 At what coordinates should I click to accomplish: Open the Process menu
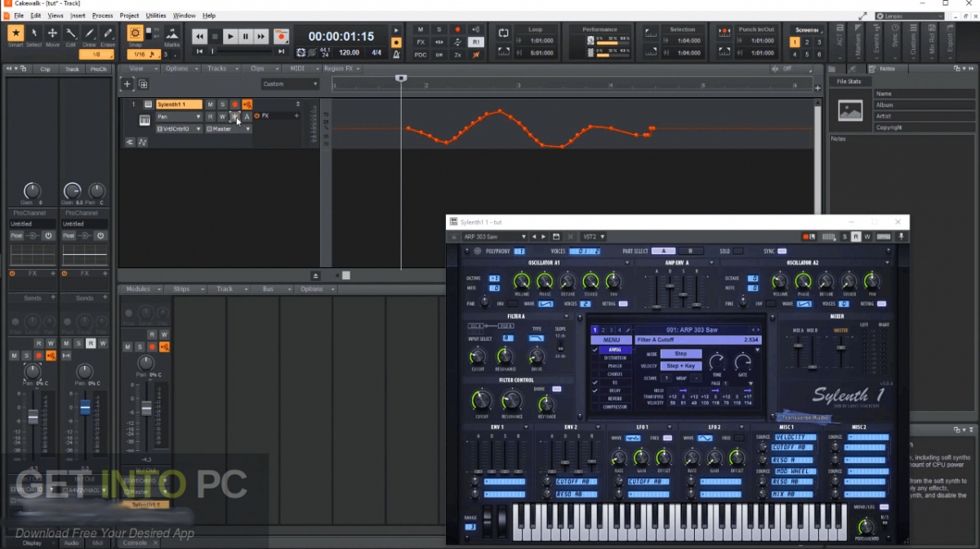tap(103, 16)
